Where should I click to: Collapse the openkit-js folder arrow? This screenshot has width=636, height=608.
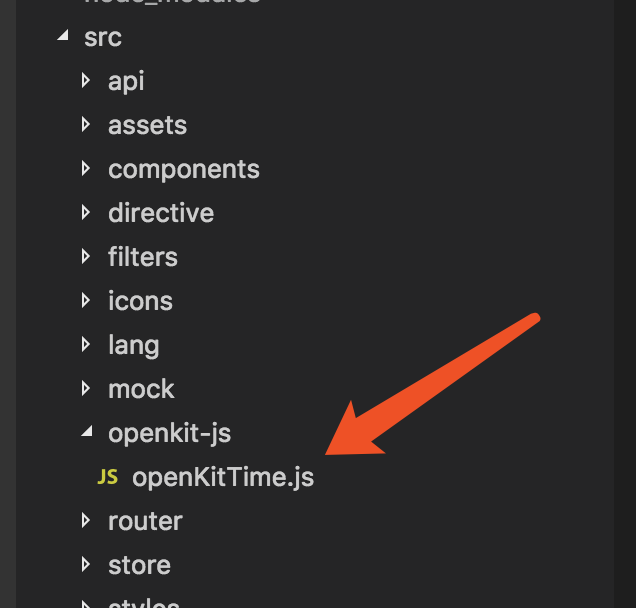[88, 433]
